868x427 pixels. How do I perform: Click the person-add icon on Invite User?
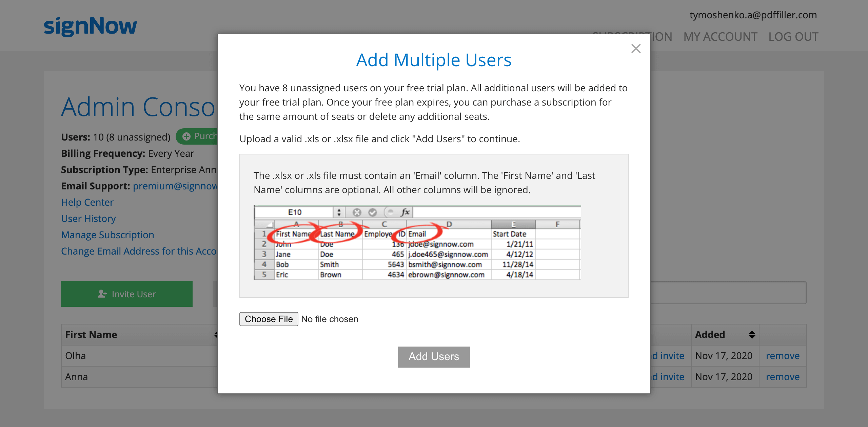tap(102, 294)
